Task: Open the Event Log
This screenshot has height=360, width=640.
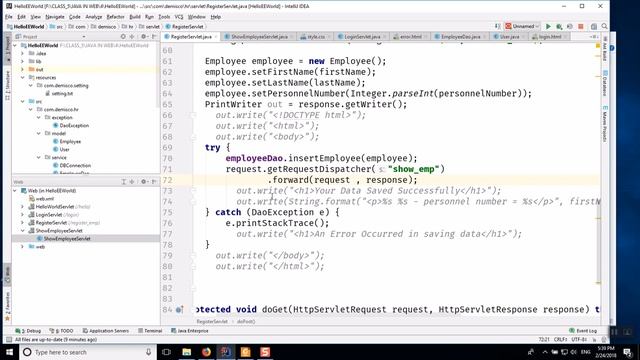Action: point(583,331)
